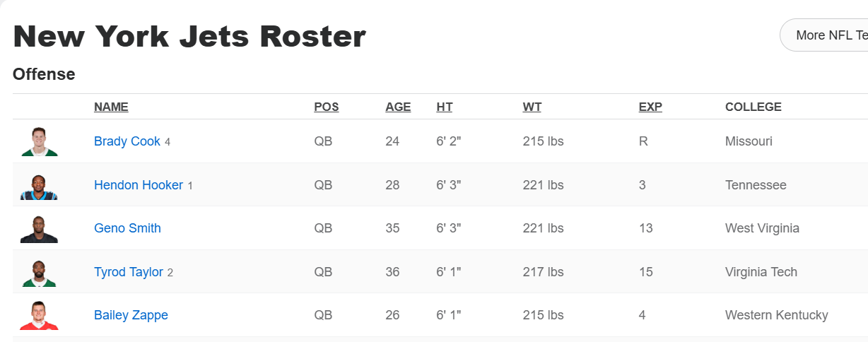This screenshot has height=342, width=868.
Task: Sort roster by EXP column
Action: point(650,107)
